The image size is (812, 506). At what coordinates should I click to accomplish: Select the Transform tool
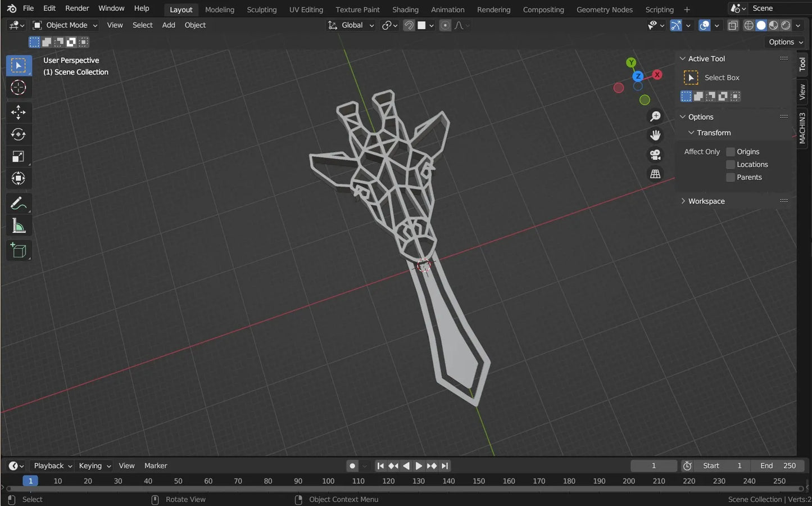click(19, 179)
